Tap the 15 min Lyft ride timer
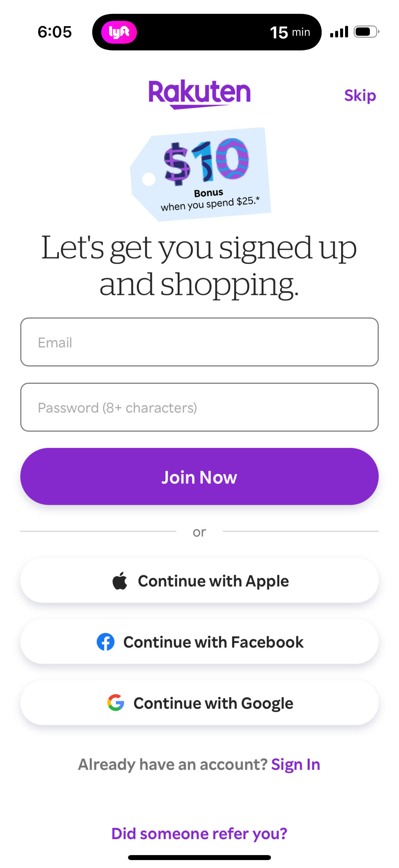 click(289, 32)
